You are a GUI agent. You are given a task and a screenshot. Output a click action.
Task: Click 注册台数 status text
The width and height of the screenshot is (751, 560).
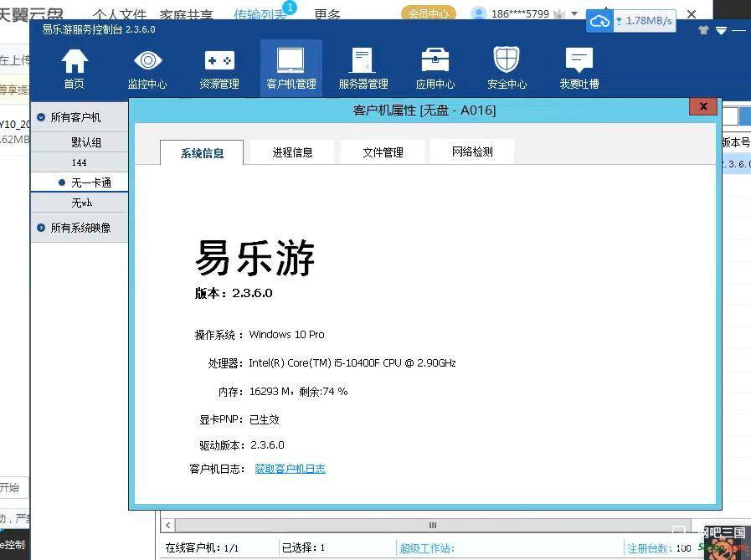(x=659, y=548)
